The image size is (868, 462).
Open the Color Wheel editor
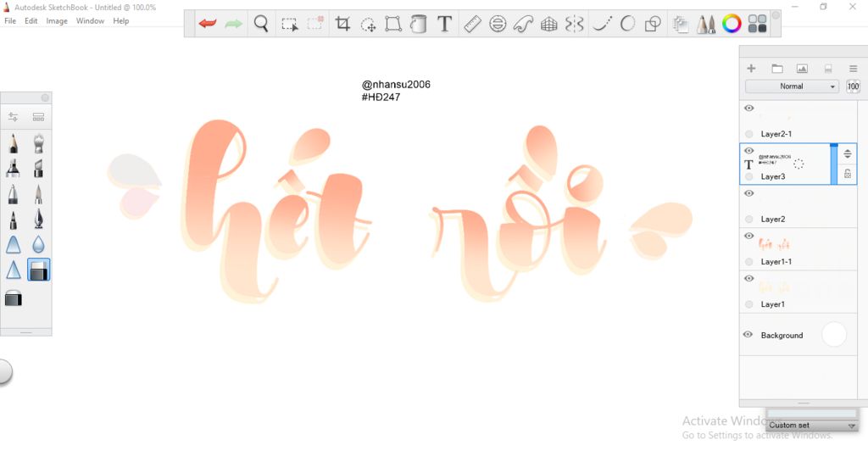point(732,24)
